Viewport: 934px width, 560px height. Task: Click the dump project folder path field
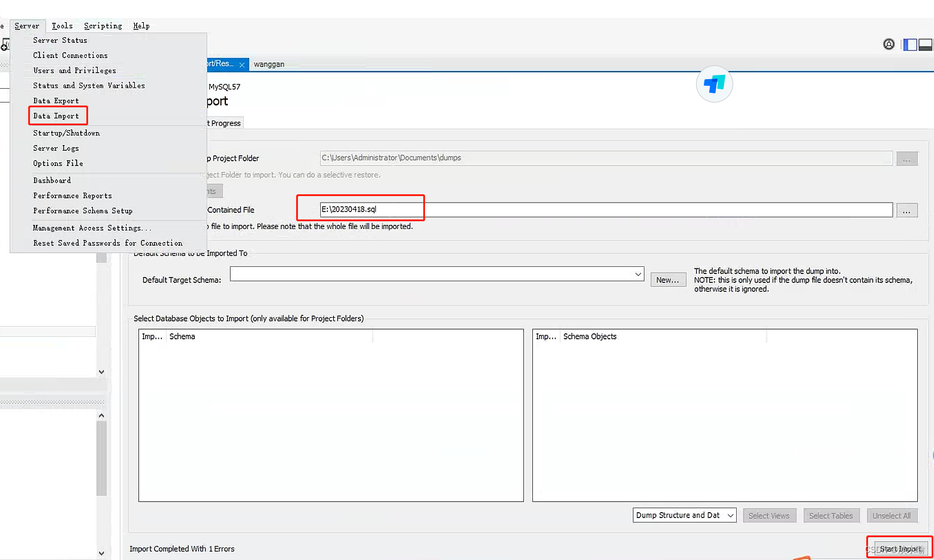pos(606,158)
